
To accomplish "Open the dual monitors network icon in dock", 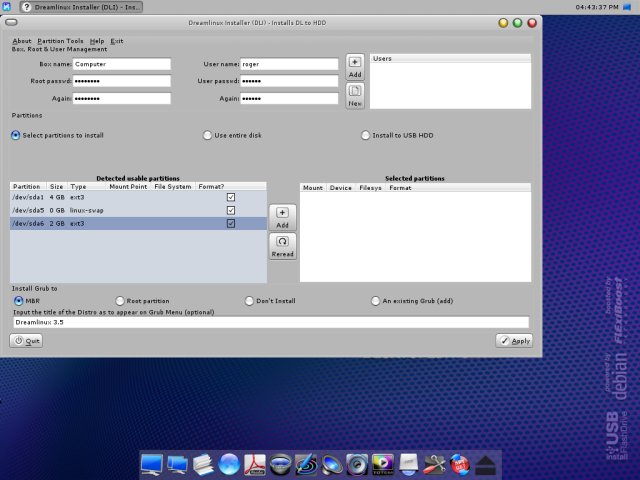I will pos(178,464).
